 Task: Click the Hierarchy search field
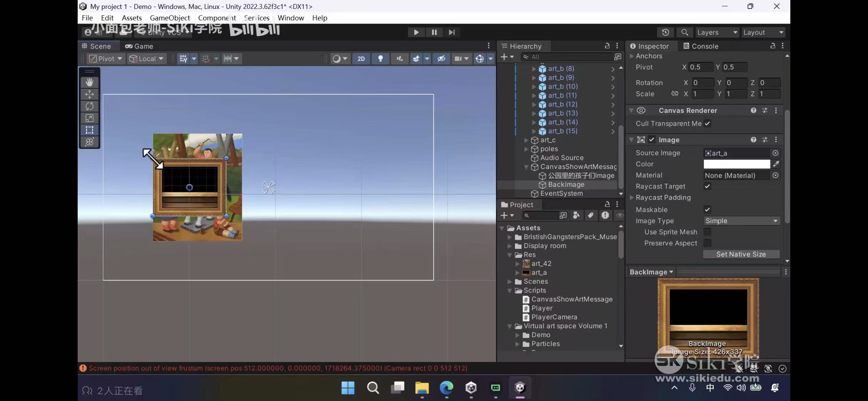click(567, 57)
